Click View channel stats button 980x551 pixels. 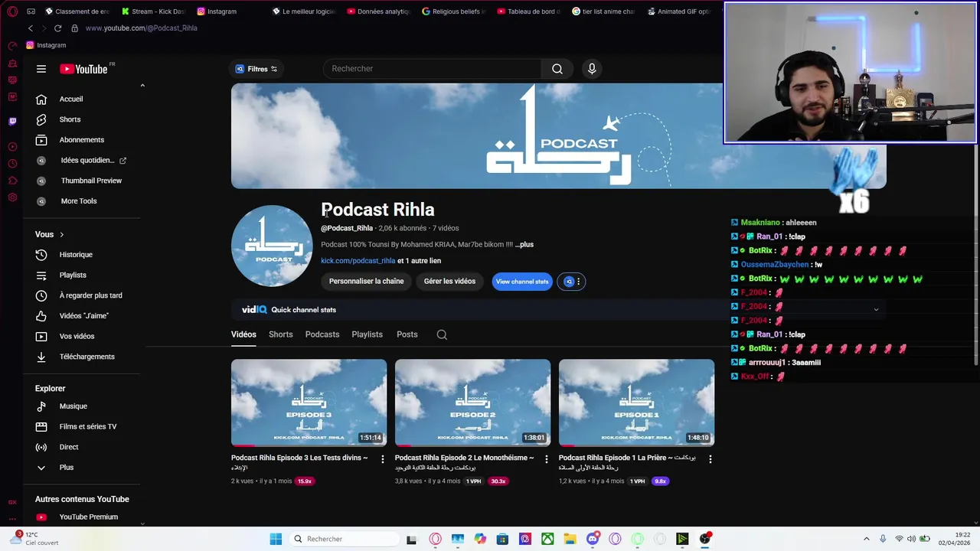pyautogui.click(x=522, y=282)
